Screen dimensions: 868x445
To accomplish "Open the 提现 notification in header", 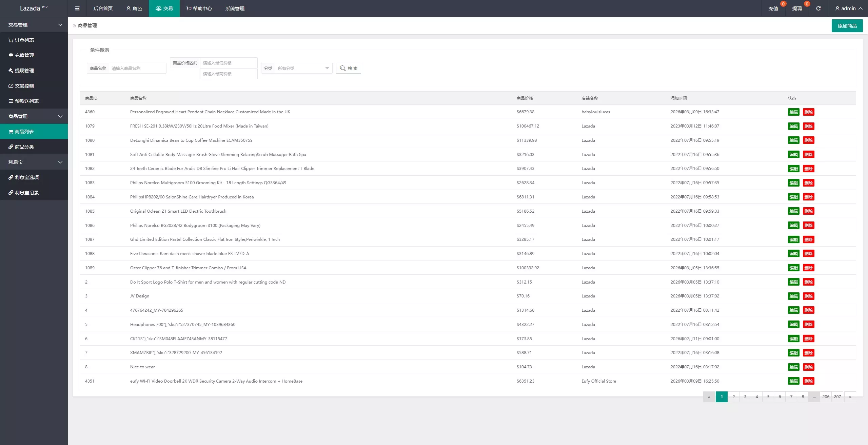I will click(x=797, y=8).
